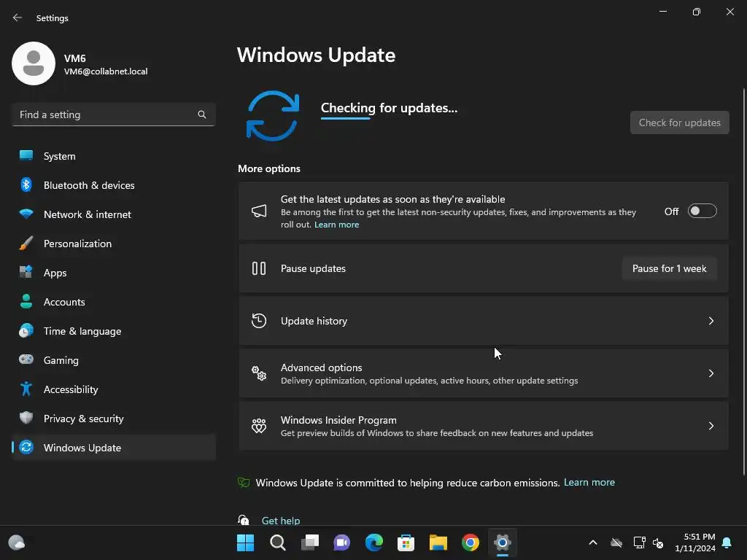
Task: Click the Apps icon in sidebar
Action: (x=26, y=273)
